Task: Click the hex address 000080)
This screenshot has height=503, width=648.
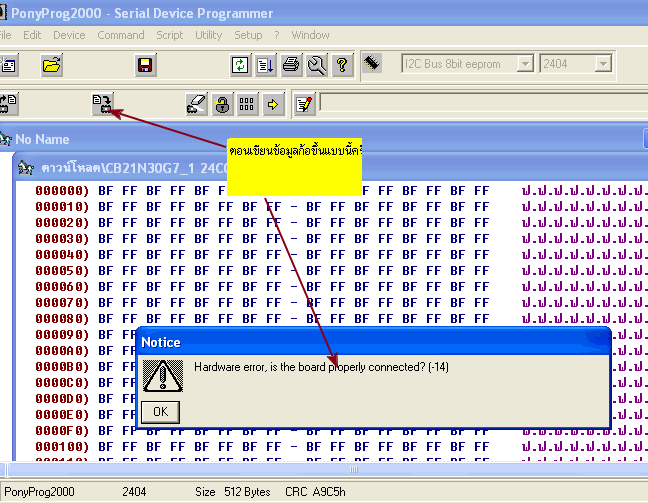Action: [x=62, y=319]
